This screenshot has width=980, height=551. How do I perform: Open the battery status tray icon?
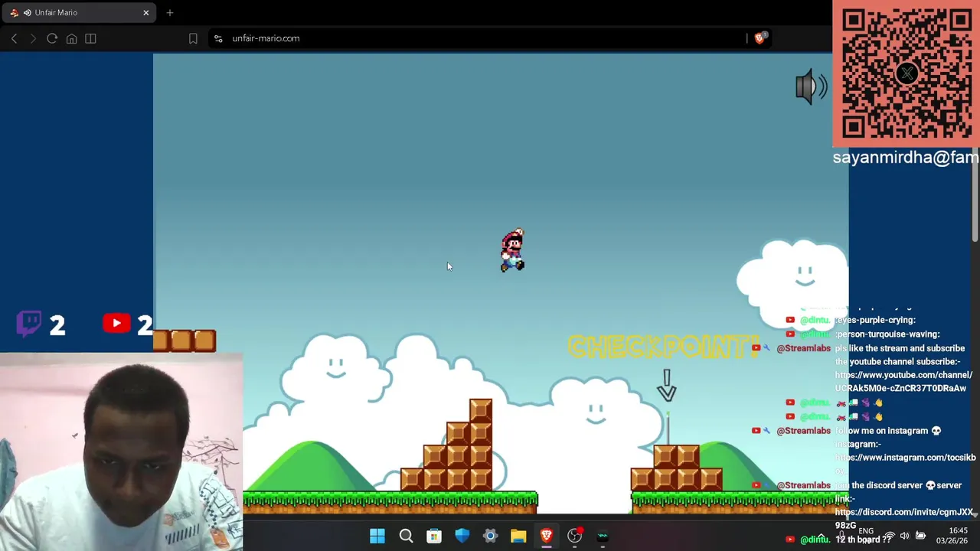tap(920, 536)
